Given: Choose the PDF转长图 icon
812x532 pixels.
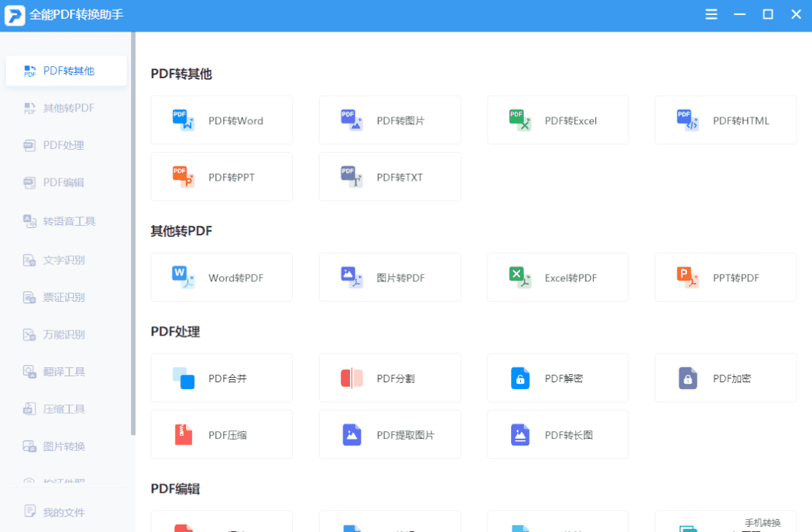Looking at the screenshot, I should point(520,435).
